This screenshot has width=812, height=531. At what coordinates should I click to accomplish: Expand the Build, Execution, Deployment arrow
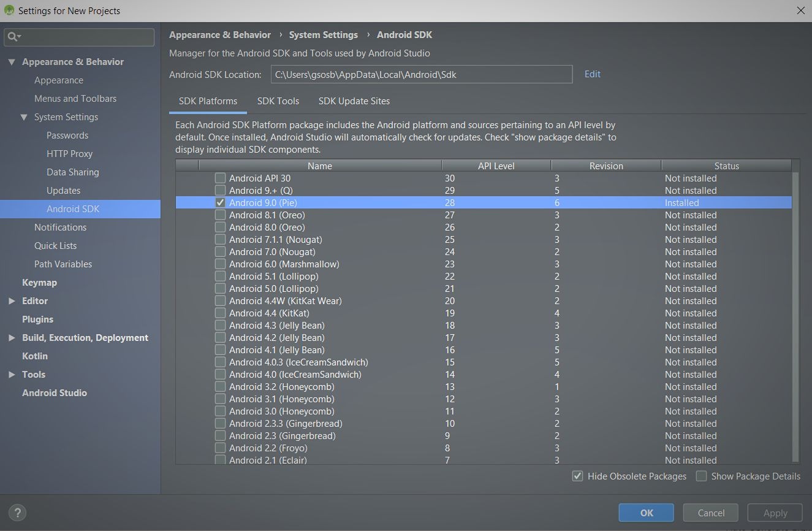pyautogui.click(x=12, y=338)
